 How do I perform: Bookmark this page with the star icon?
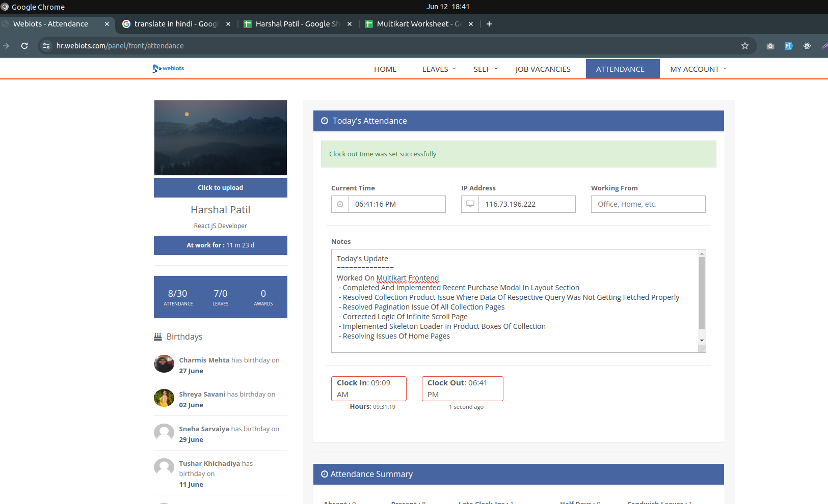744,46
